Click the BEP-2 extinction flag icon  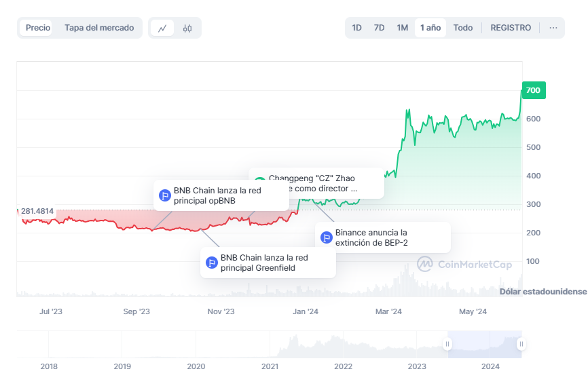point(327,237)
